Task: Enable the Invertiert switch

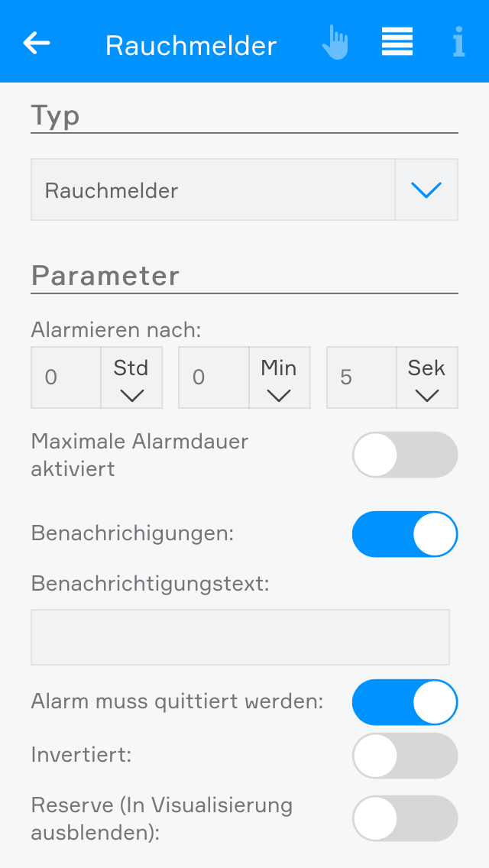Action: (405, 756)
